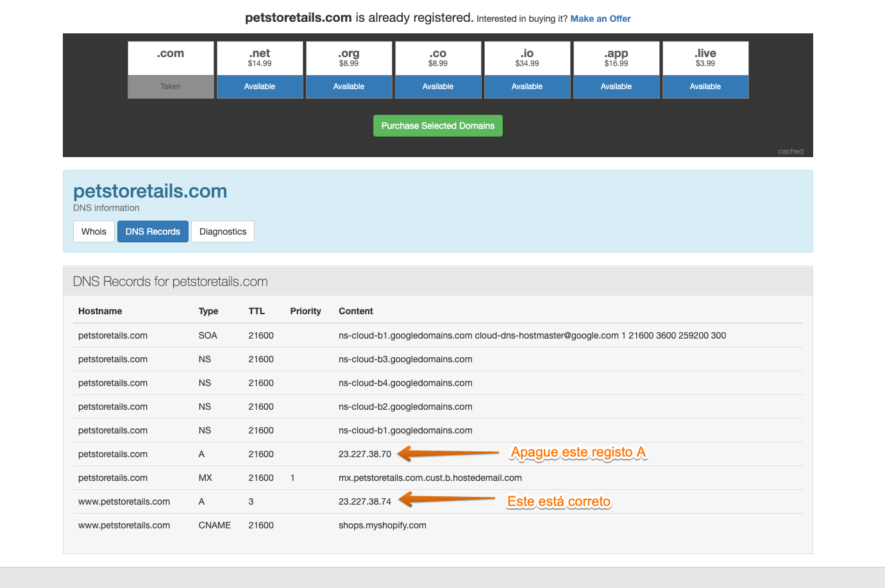Click the TTL value 3
Screen dimensions: 885x588
(251, 501)
